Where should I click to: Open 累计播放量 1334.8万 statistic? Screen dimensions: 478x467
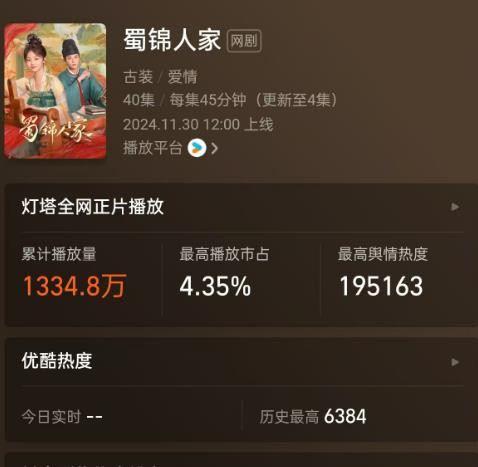(x=74, y=272)
